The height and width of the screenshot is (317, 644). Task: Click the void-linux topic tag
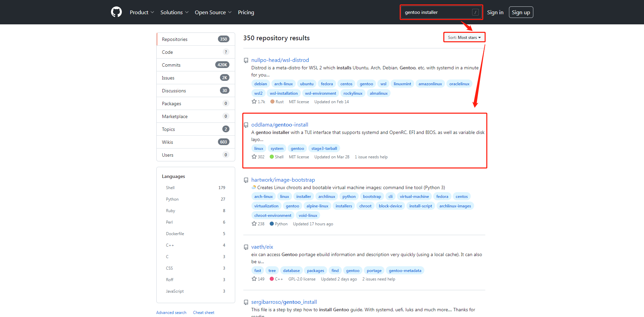pyautogui.click(x=308, y=216)
